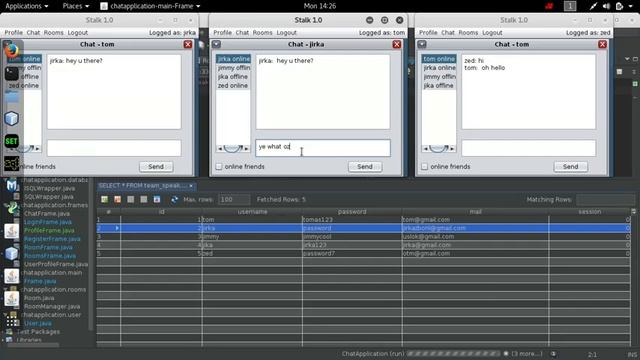Open RoomManager.java in project tree
The image size is (640, 360).
[x=52, y=307]
